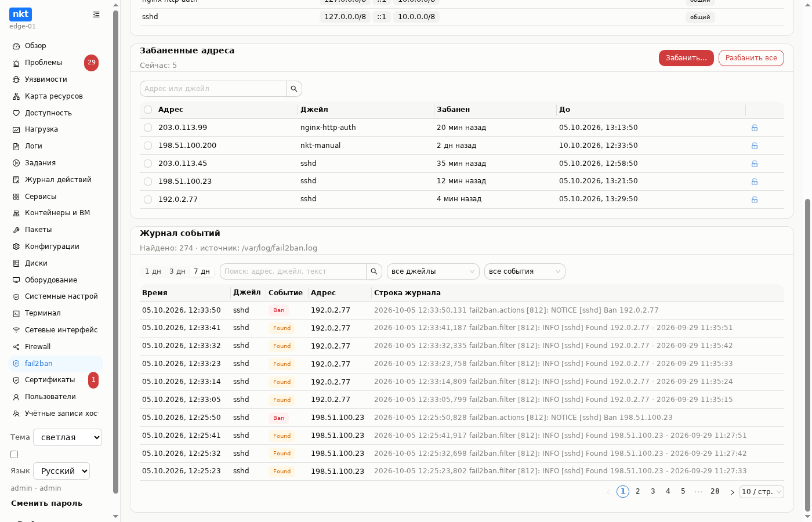Click the 'Разбанить все' button
Viewport: 812px width, 522px height.
(x=751, y=58)
